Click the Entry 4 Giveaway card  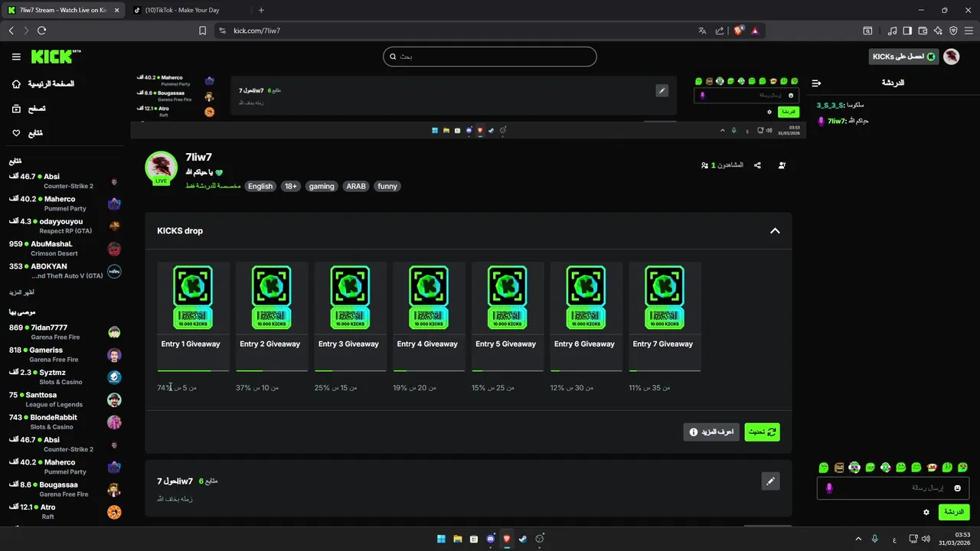[x=429, y=317]
